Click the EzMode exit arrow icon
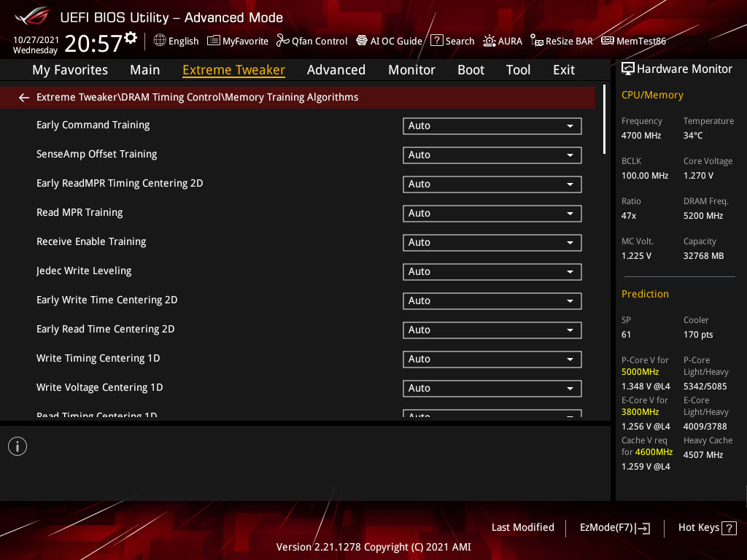This screenshot has width=747, height=560. click(643, 528)
